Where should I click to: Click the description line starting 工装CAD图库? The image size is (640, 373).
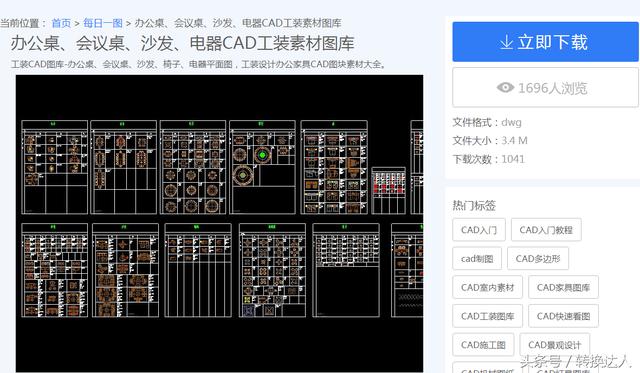tap(198, 64)
